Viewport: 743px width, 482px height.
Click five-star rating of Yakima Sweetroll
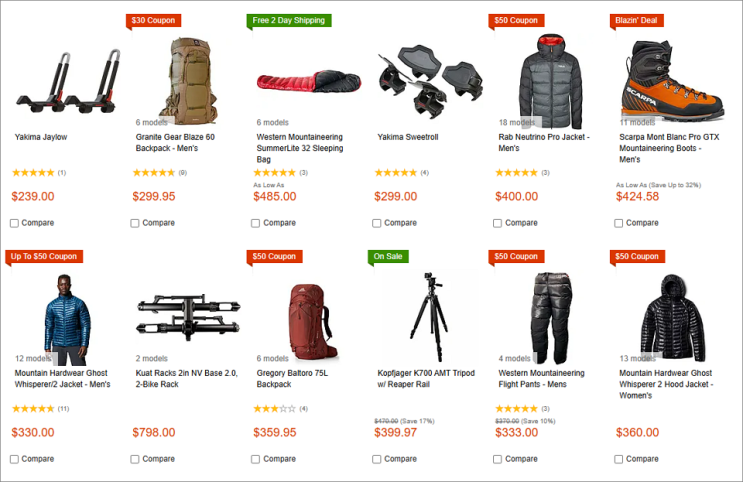396,173
